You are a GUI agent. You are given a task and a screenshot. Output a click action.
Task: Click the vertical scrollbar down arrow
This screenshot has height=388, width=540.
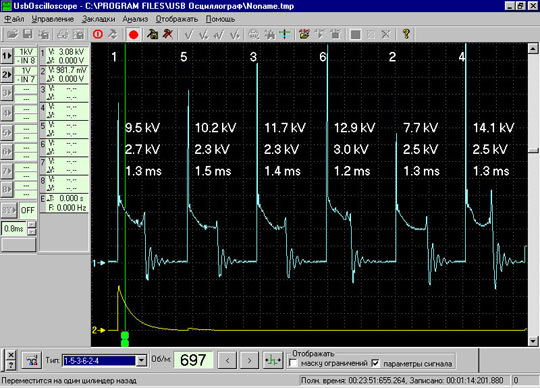point(533,341)
